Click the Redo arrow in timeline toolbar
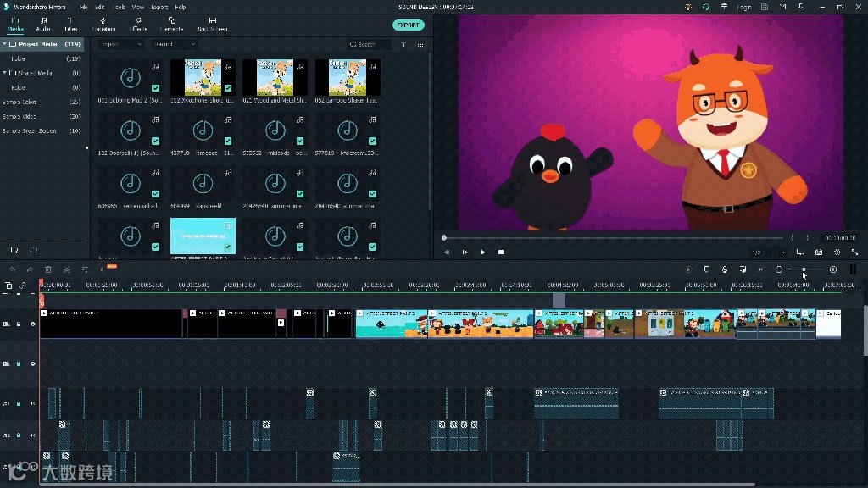 click(x=30, y=269)
